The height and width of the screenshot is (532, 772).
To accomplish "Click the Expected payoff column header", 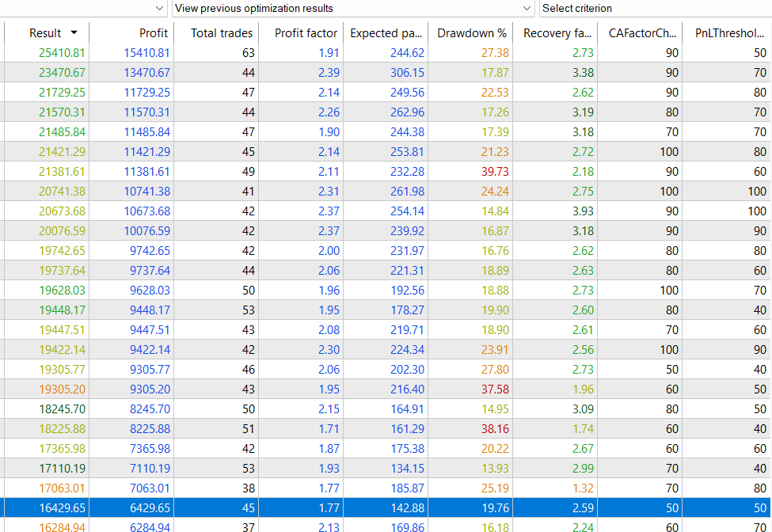I will pos(386,33).
